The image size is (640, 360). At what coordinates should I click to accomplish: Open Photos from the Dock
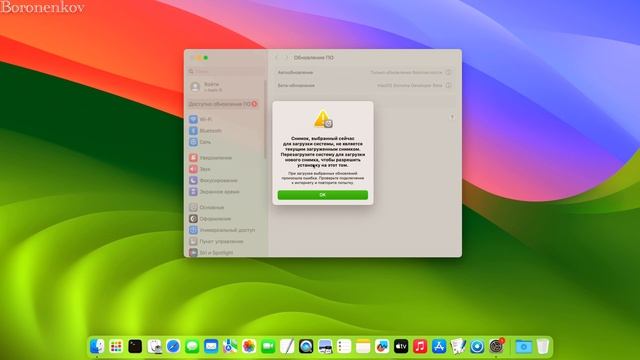[249, 347]
